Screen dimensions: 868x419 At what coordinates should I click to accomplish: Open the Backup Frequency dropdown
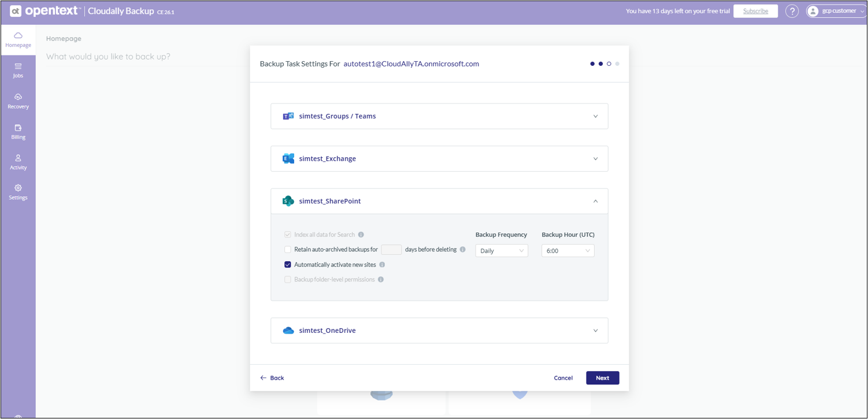click(502, 251)
